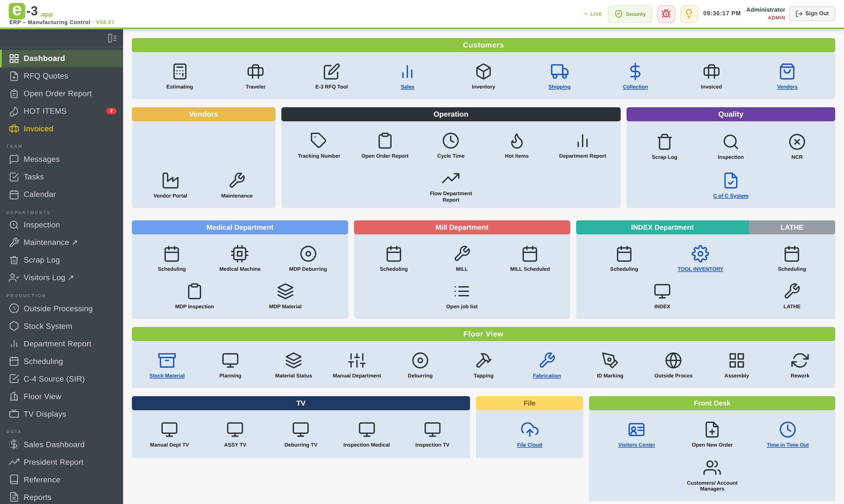Click the lightbulb idea icon
Screen dimensions: 844x504
[x=689, y=14]
